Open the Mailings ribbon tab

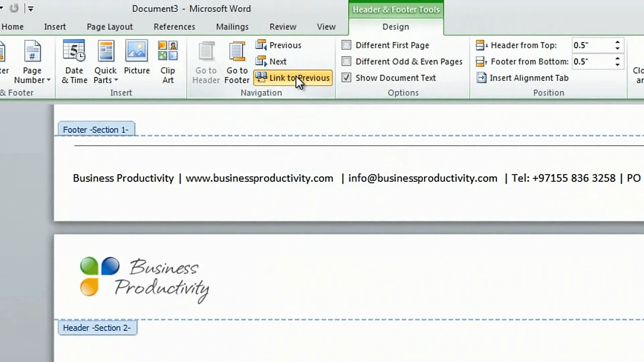click(x=232, y=27)
